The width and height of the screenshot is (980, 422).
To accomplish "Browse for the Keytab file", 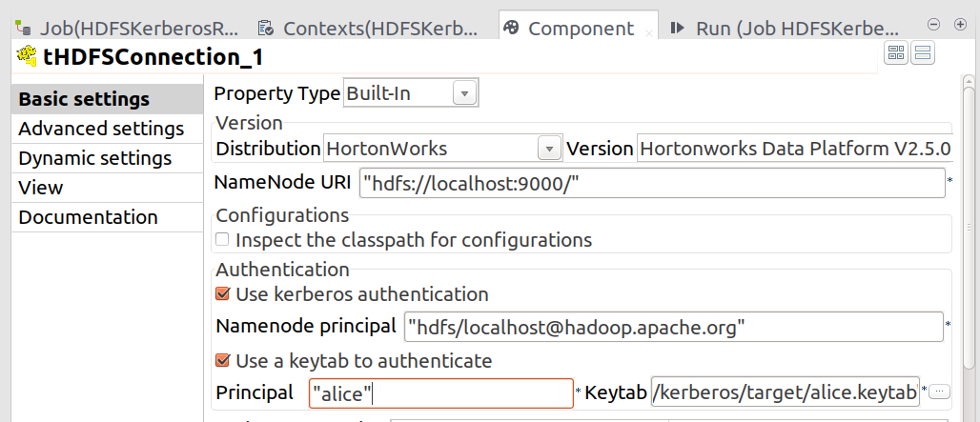I will tap(939, 392).
